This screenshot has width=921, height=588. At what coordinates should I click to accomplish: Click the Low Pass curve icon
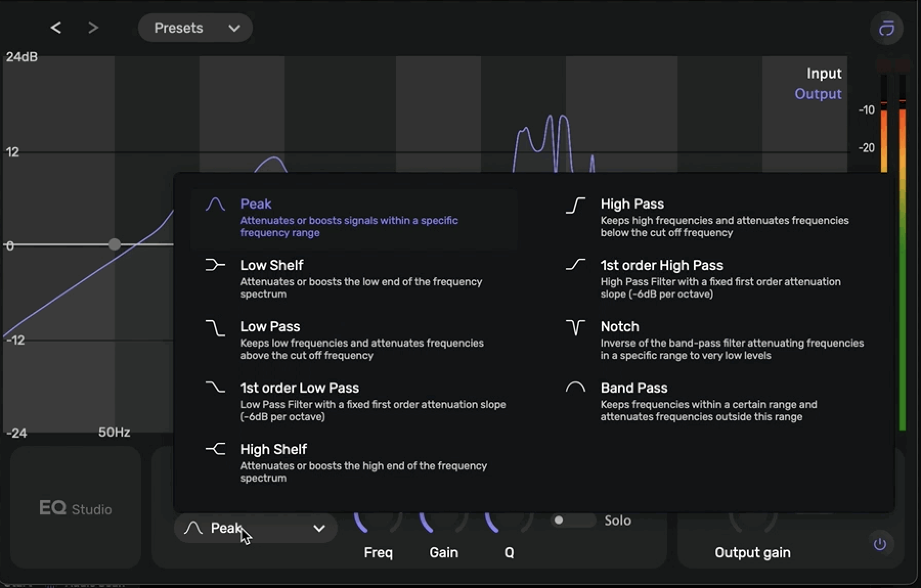215,328
